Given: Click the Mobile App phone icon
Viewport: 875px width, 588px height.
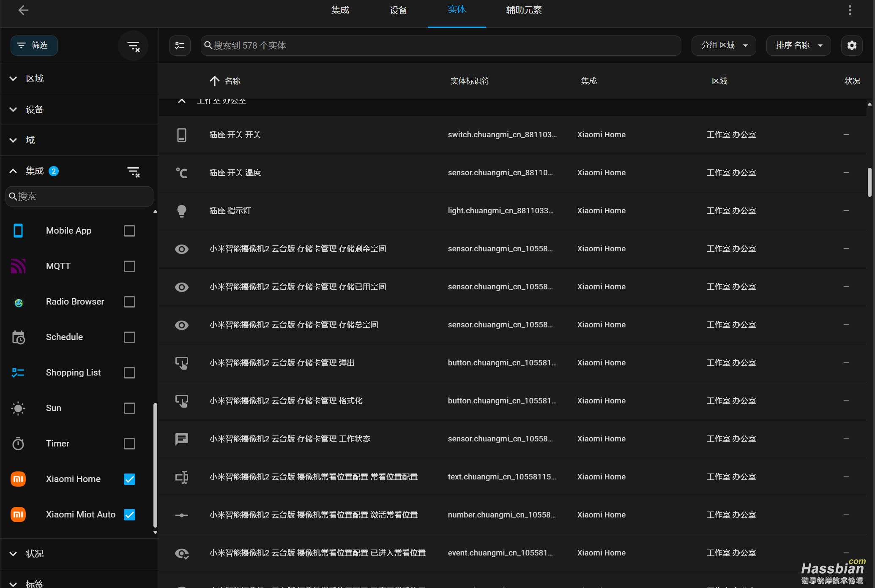Looking at the screenshot, I should pos(18,231).
